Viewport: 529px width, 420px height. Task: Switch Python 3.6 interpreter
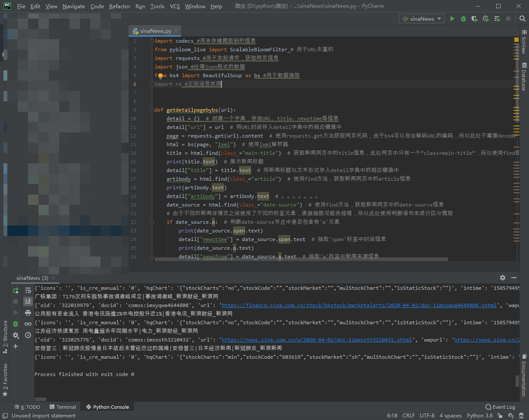click(479, 416)
